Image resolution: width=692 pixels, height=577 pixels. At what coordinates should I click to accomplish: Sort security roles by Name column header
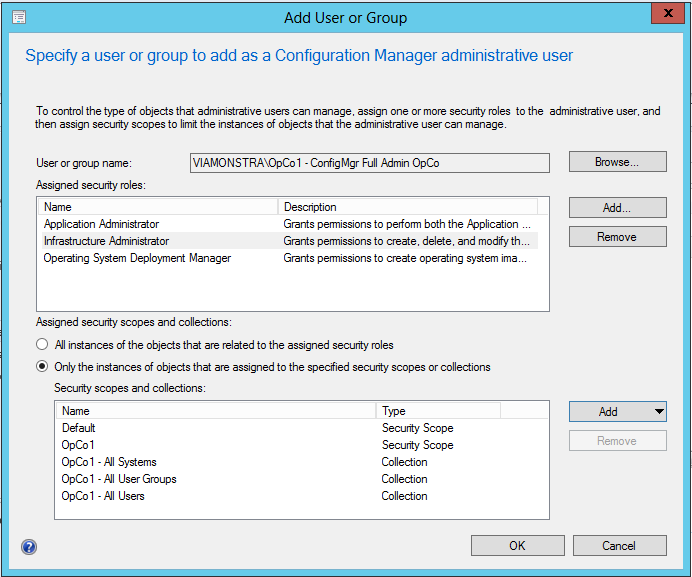(159, 207)
